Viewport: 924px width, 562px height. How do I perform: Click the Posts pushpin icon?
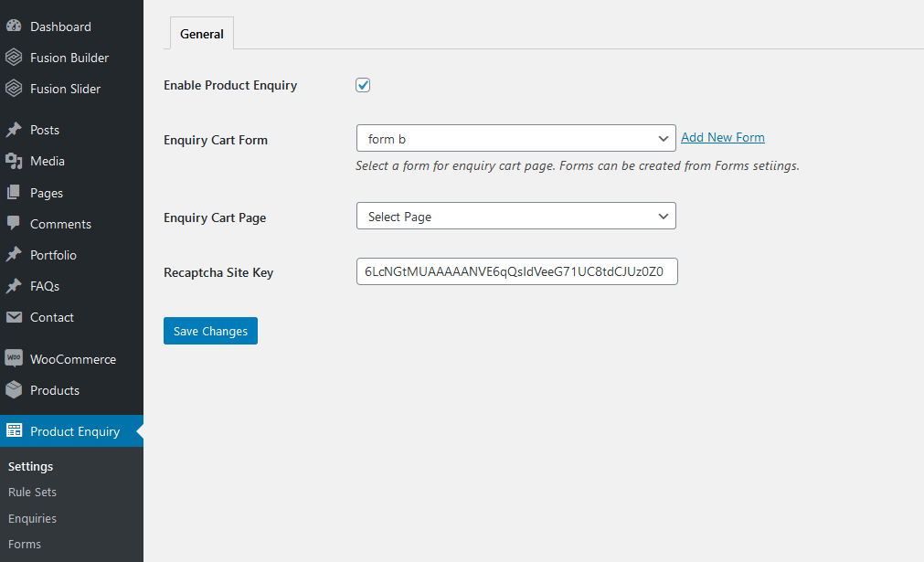click(x=14, y=130)
